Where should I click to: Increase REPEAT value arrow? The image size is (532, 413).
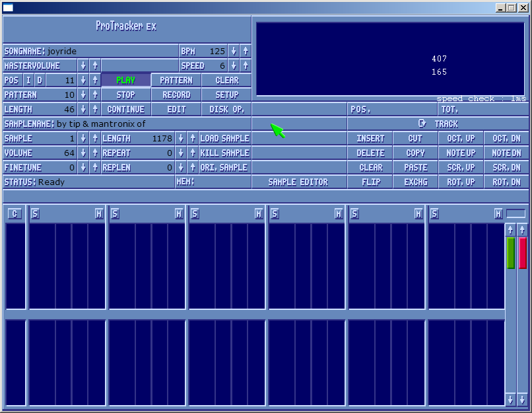193,153
